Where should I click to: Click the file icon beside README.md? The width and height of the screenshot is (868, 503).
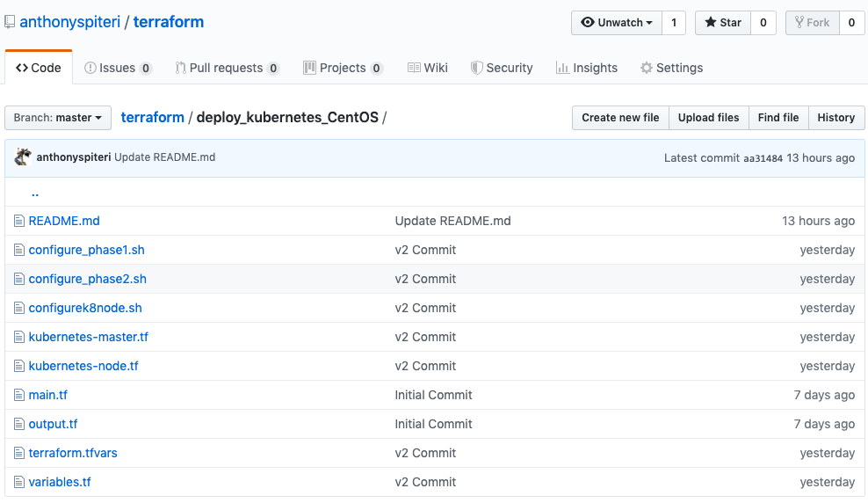click(x=19, y=221)
